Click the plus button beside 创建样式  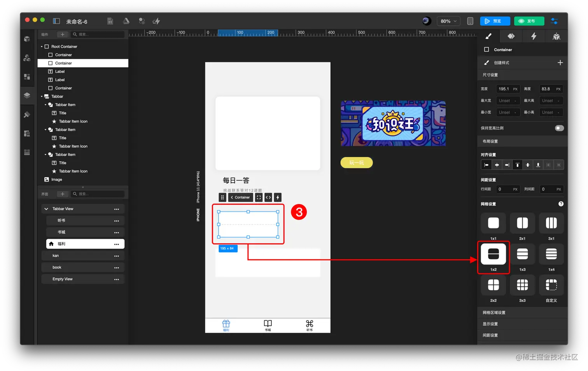[x=560, y=63]
